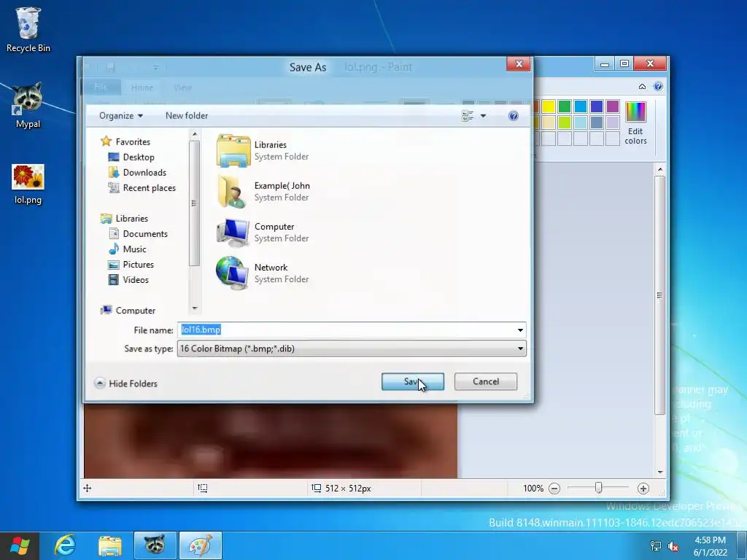This screenshot has width=747, height=560.
Task: Click the Cancel button
Action: point(485,381)
